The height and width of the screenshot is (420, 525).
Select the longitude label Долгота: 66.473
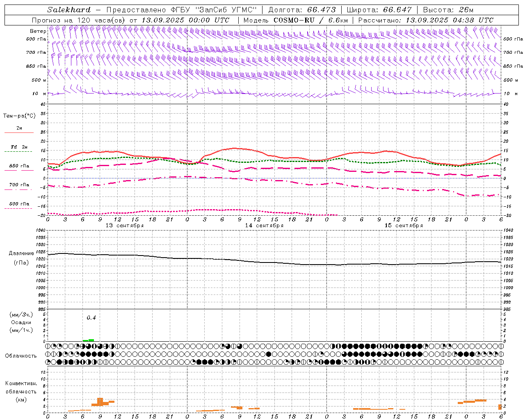pyautogui.click(x=302, y=10)
